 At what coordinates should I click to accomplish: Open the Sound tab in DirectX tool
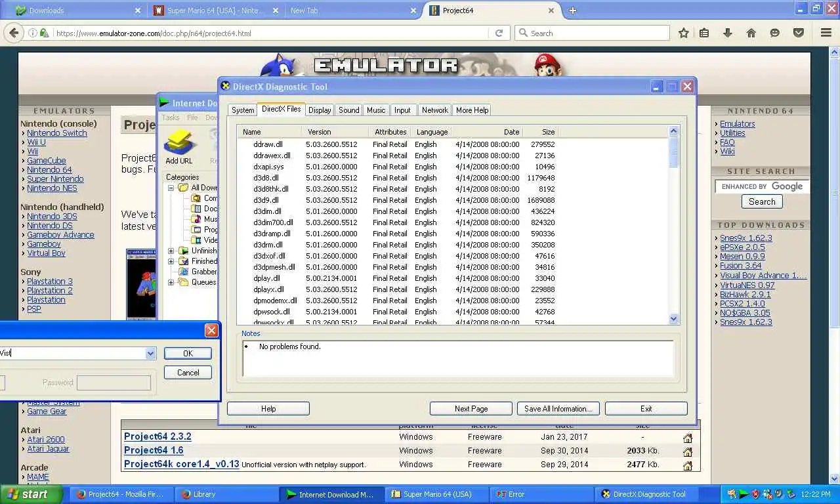pos(348,110)
